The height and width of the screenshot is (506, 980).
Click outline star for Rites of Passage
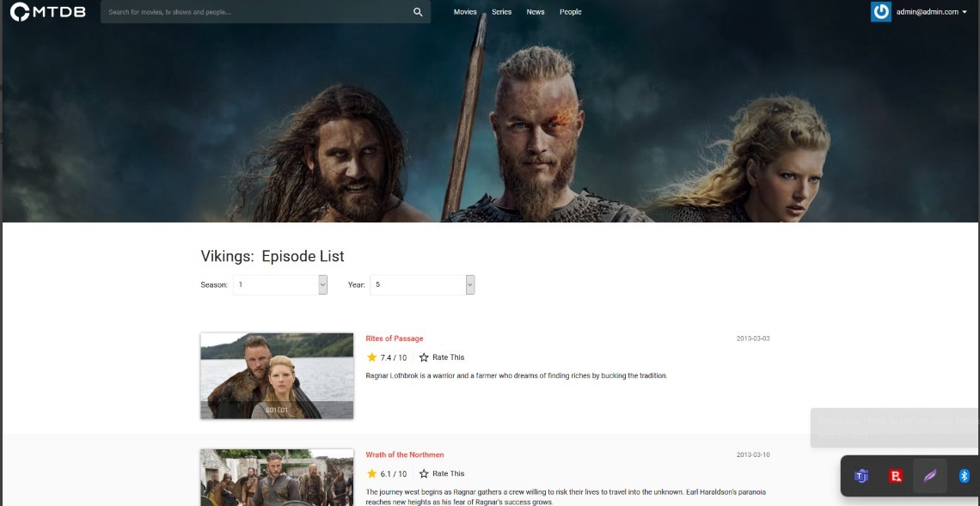pyautogui.click(x=424, y=357)
